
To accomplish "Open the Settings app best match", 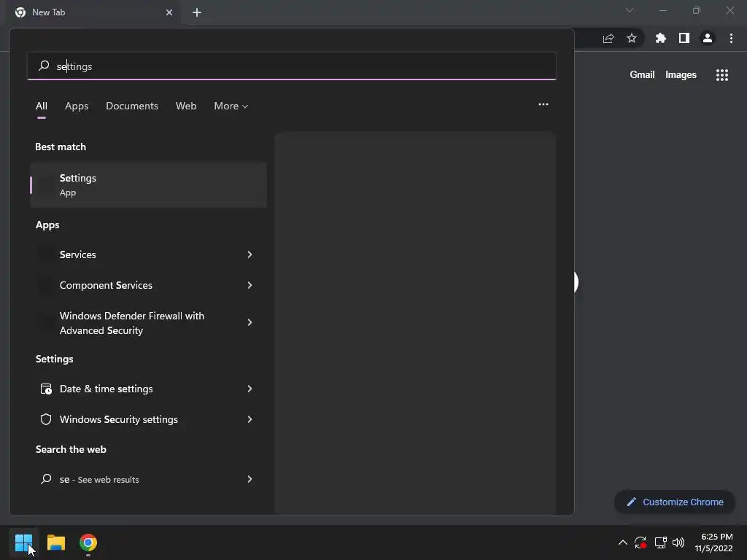I will click(x=149, y=184).
